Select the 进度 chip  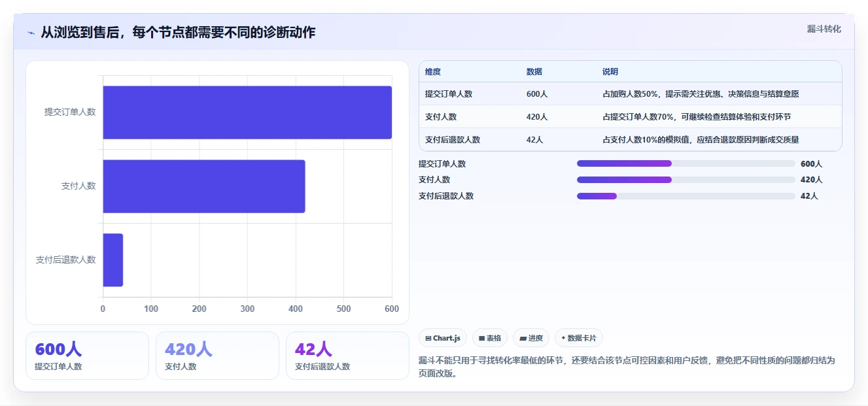pyautogui.click(x=531, y=338)
